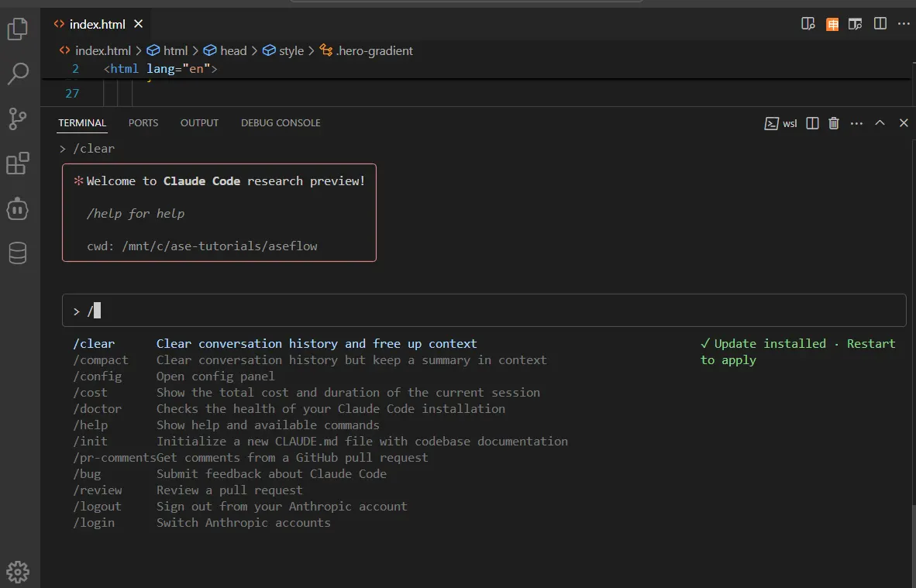This screenshot has width=916, height=588.
Task: Kill the terminal with trash icon
Action: (834, 123)
